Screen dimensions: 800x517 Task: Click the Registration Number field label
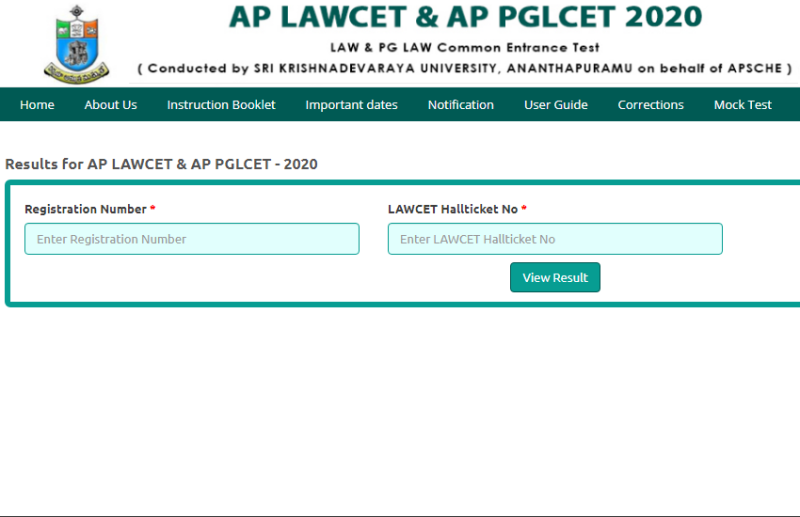click(x=85, y=209)
